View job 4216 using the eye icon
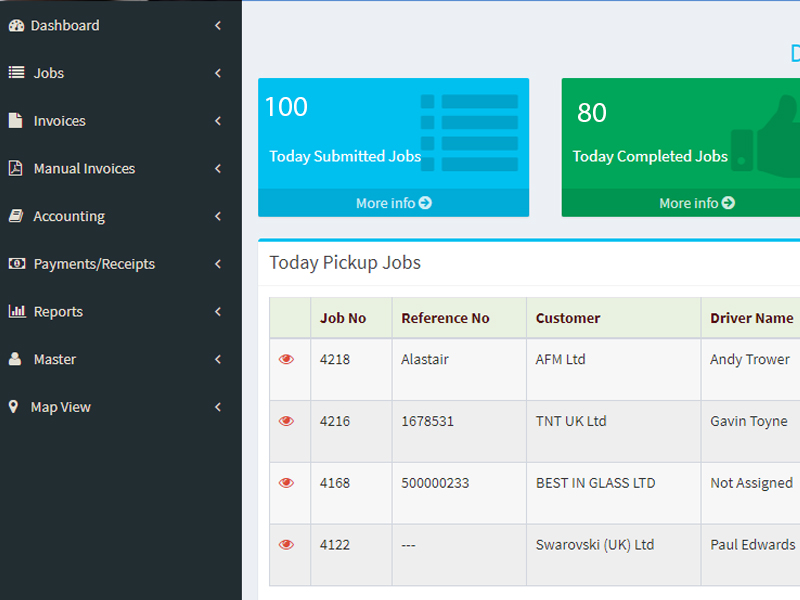 [x=287, y=422]
